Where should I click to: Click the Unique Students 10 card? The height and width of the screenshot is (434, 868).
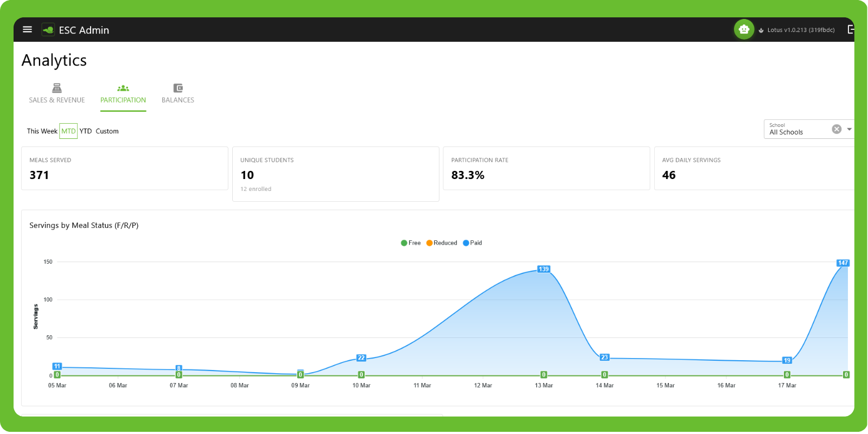point(336,174)
